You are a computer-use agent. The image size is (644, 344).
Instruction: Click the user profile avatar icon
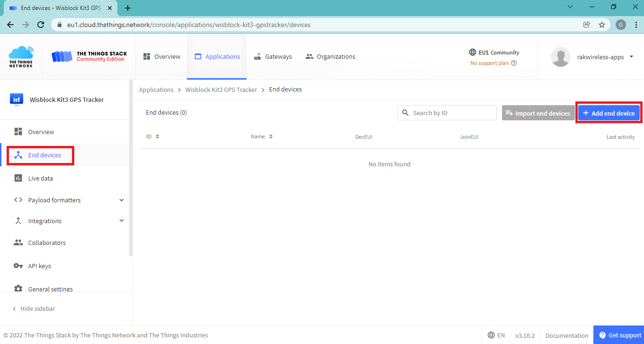[x=560, y=57]
